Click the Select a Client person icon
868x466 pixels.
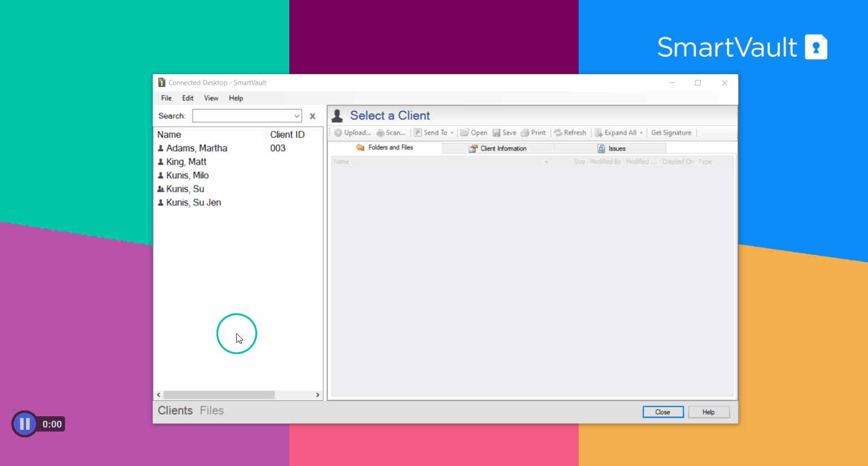click(337, 116)
